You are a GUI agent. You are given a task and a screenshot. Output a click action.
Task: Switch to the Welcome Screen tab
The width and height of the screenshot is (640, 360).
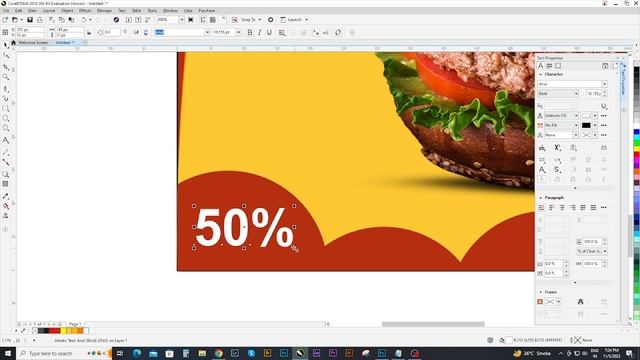coord(33,42)
